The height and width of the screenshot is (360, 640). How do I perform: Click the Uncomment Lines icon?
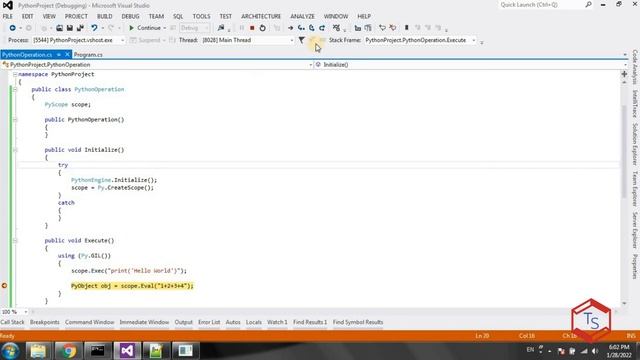(368, 28)
